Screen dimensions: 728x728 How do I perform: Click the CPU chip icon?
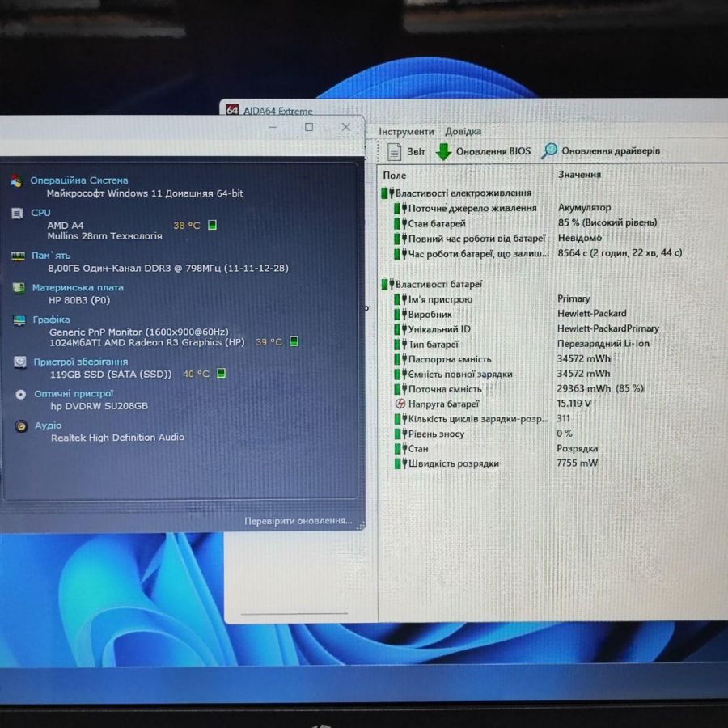pyautogui.click(x=17, y=213)
